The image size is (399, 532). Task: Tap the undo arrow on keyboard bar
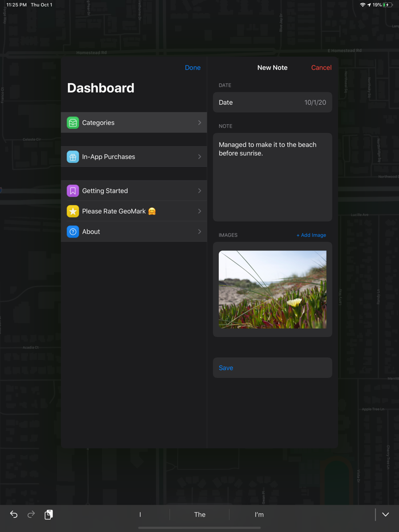click(x=14, y=514)
